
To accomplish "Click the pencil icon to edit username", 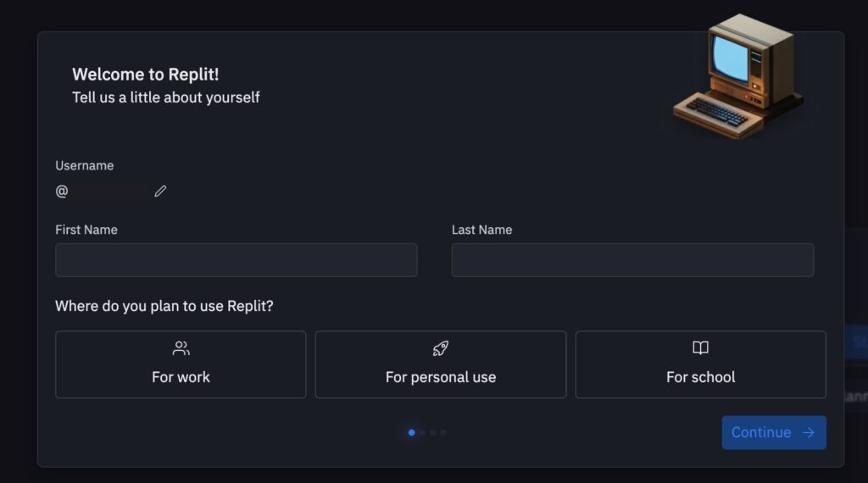I will [160, 191].
